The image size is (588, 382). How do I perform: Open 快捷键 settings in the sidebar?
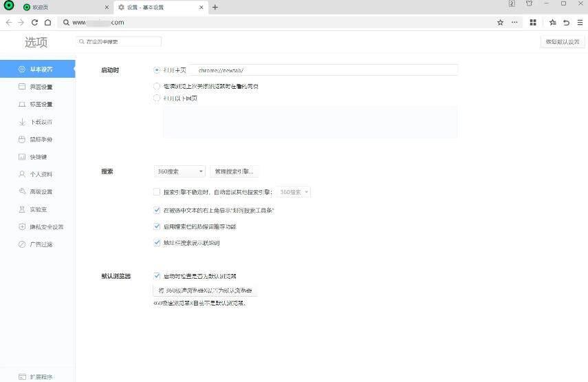[38, 157]
